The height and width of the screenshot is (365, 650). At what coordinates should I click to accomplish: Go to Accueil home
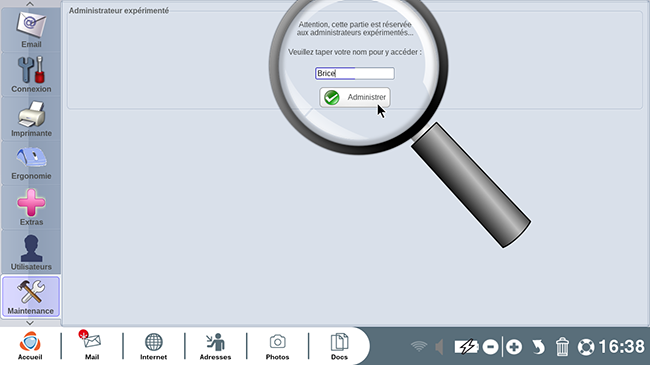pos(30,346)
